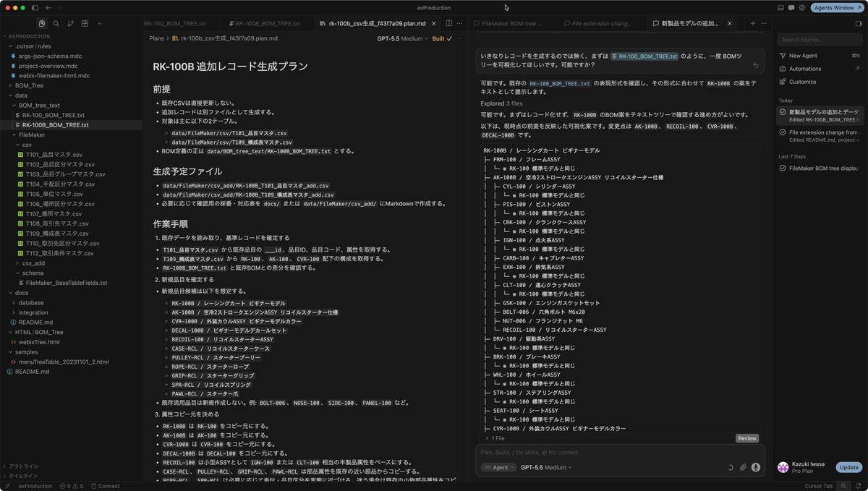This screenshot has width=868, height=491.
Task: Click Cursor Tab in status bar
Action: click(819, 486)
